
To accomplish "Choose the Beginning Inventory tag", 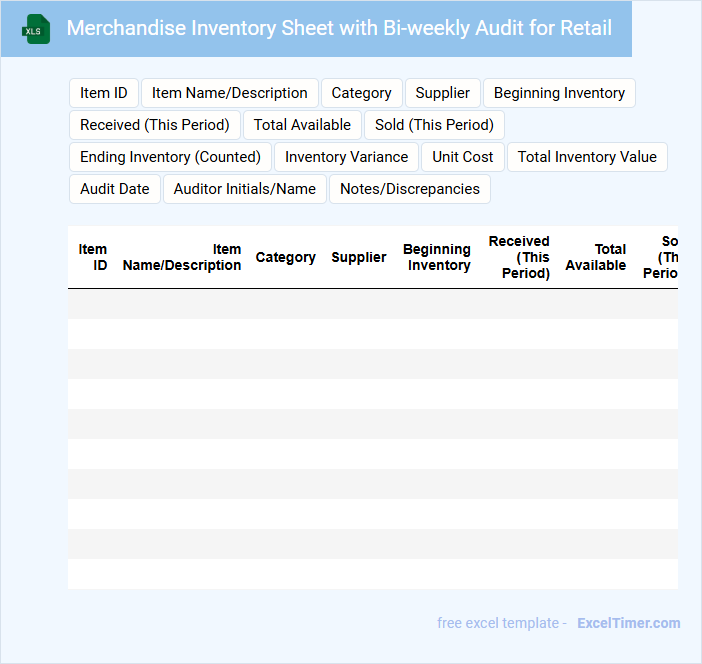I will tap(559, 93).
